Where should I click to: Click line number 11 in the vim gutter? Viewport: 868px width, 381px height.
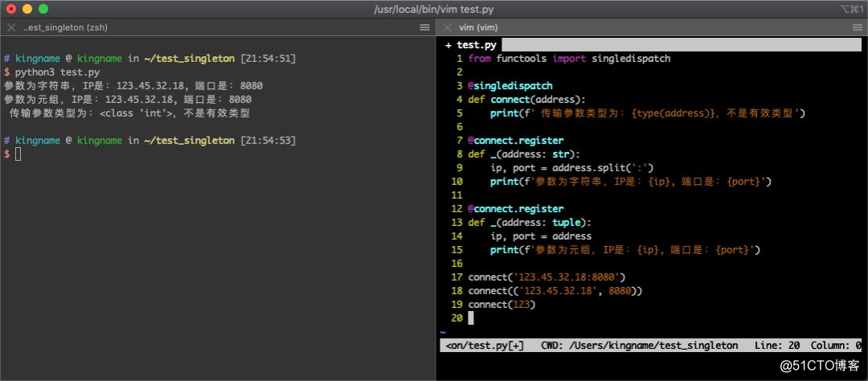457,195
